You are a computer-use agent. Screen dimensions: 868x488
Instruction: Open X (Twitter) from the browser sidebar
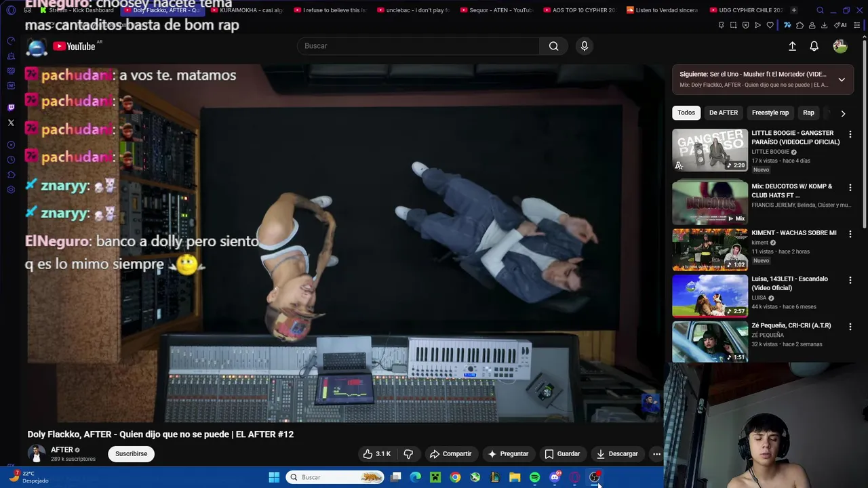pos(11,123)
